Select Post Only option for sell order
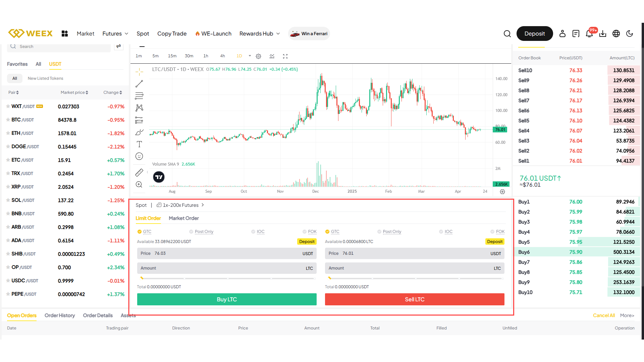Screen dimensions: 644x362 [389, 232]
